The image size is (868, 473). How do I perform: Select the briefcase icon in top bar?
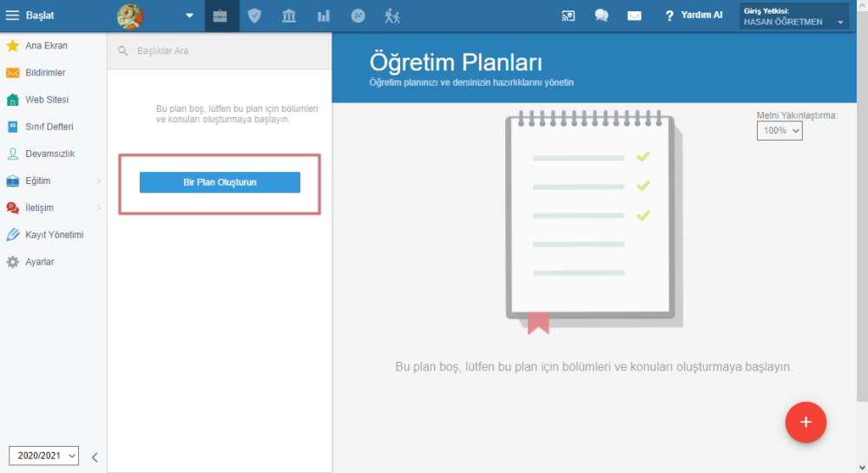220,16
